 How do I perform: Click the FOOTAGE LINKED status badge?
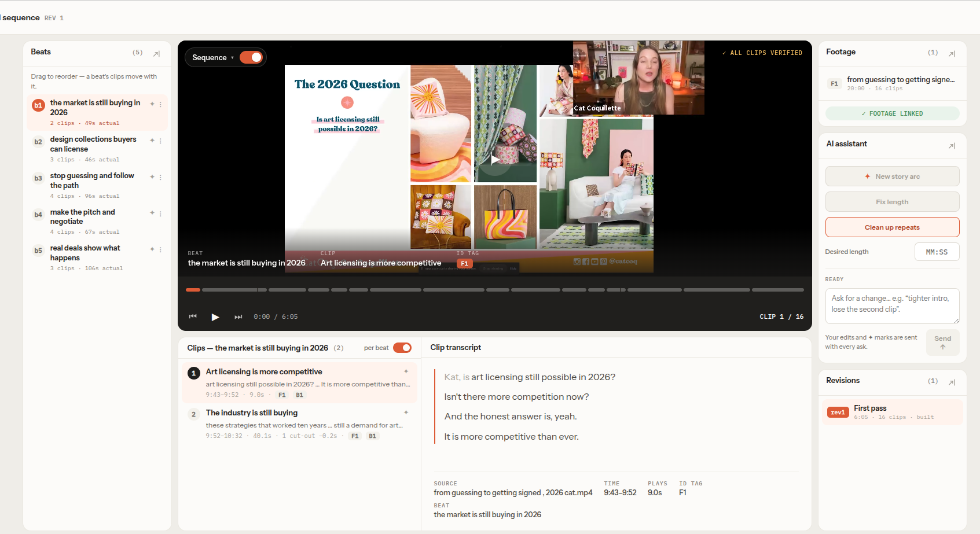point(892,113)
